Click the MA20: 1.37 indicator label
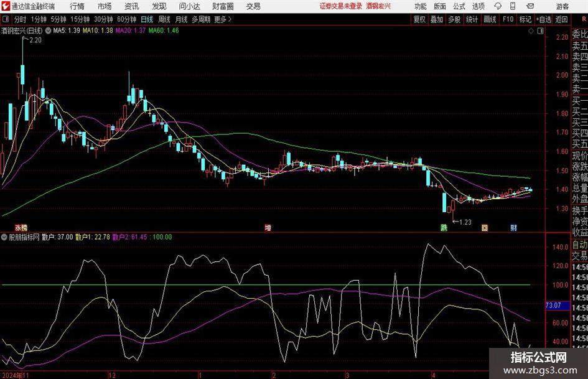The height and width of the screenshot is (379, 588). [x=131, y=30]
